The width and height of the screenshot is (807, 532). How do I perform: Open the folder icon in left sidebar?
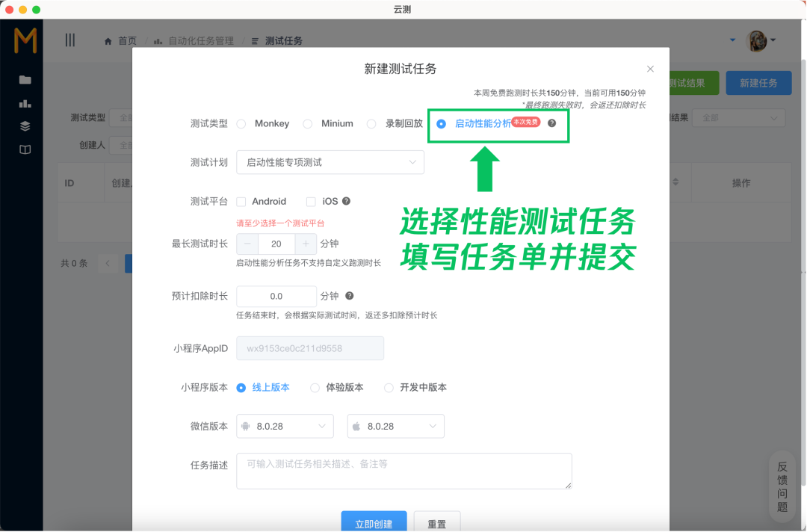(25, 80)
